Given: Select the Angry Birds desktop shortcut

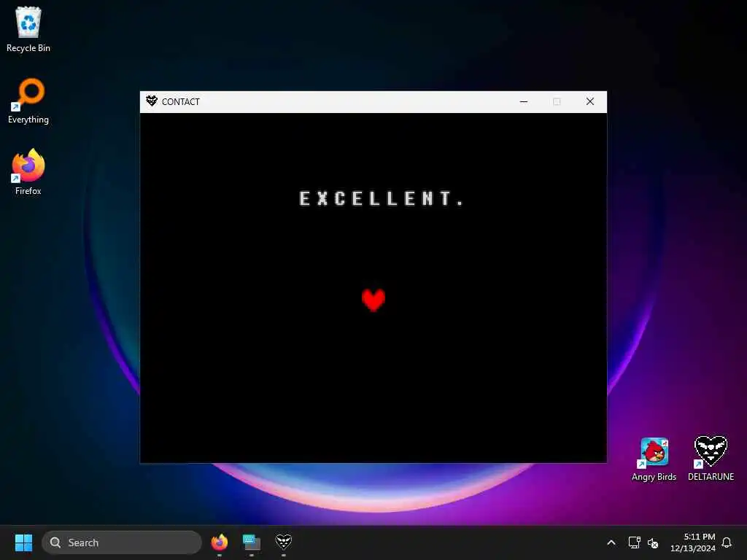Looking at the screenshot, I should pos(654,459).
